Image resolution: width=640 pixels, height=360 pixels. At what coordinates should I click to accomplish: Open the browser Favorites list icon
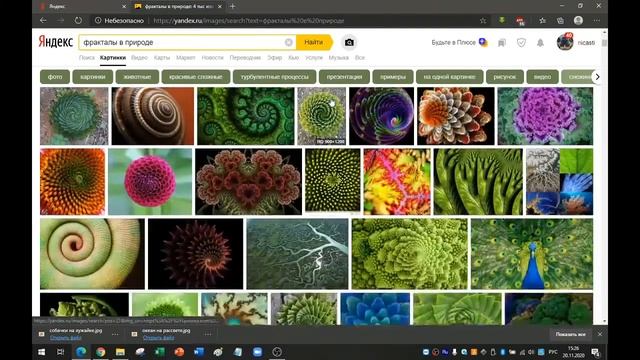542,20
